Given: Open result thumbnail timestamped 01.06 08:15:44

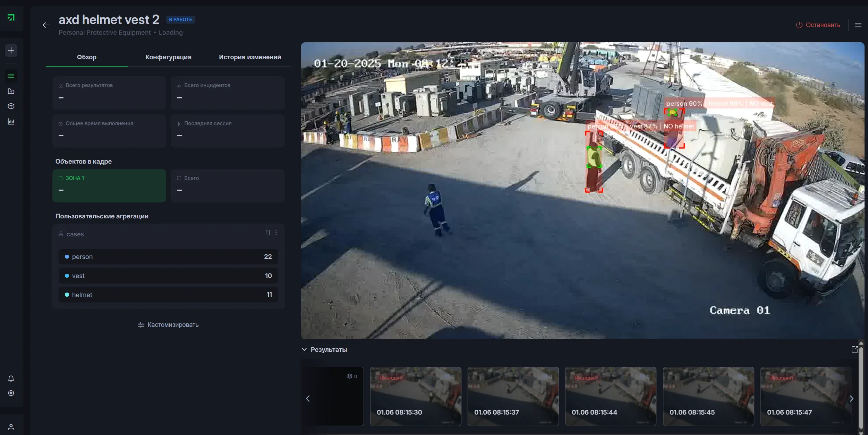Looking at the screenshot, I should point(611,396).
